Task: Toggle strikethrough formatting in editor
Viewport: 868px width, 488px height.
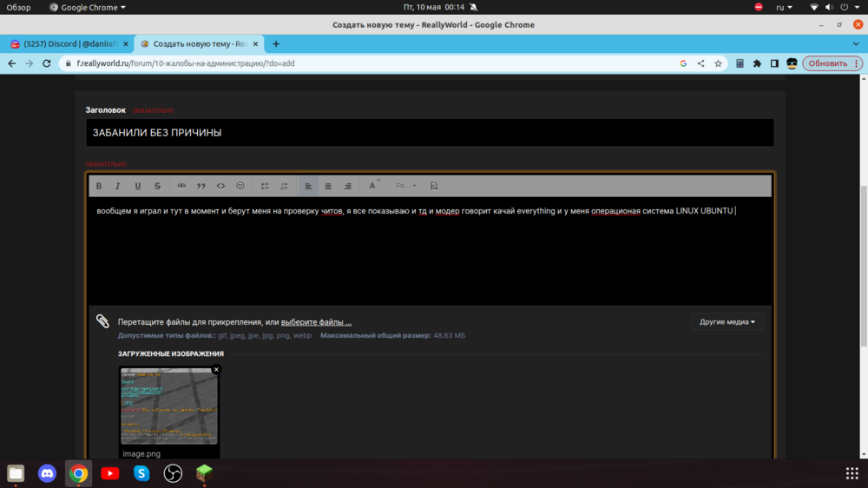Action: pos(157,186)
